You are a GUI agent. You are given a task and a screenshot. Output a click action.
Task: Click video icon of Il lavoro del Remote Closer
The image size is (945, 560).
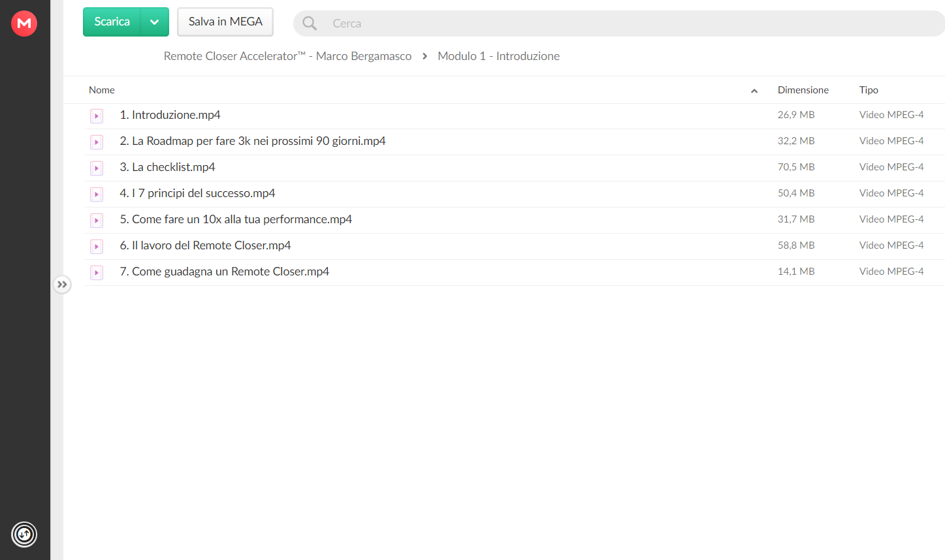97,246
